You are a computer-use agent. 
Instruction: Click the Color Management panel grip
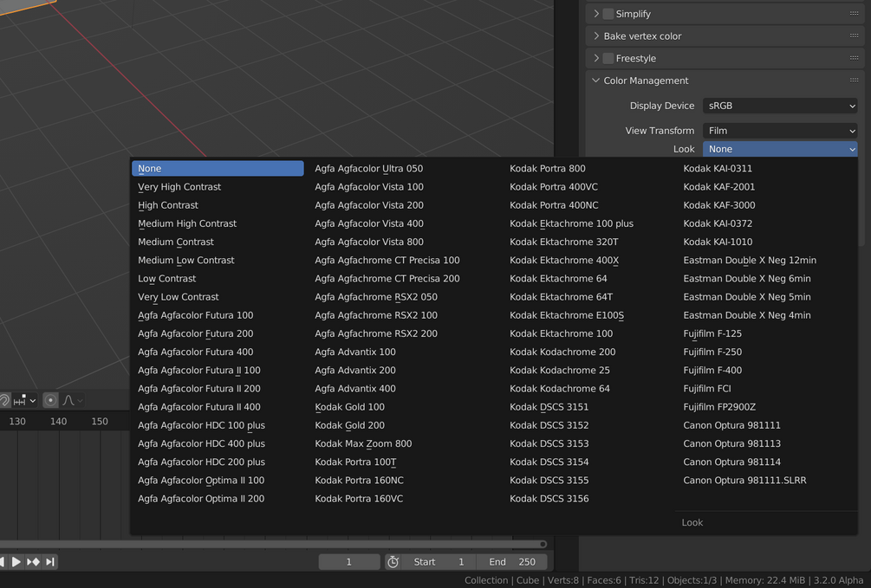pos(854,80)
